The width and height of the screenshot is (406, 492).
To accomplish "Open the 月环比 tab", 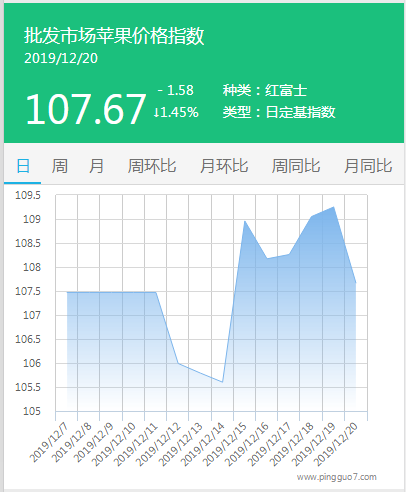I will point(224,166).
